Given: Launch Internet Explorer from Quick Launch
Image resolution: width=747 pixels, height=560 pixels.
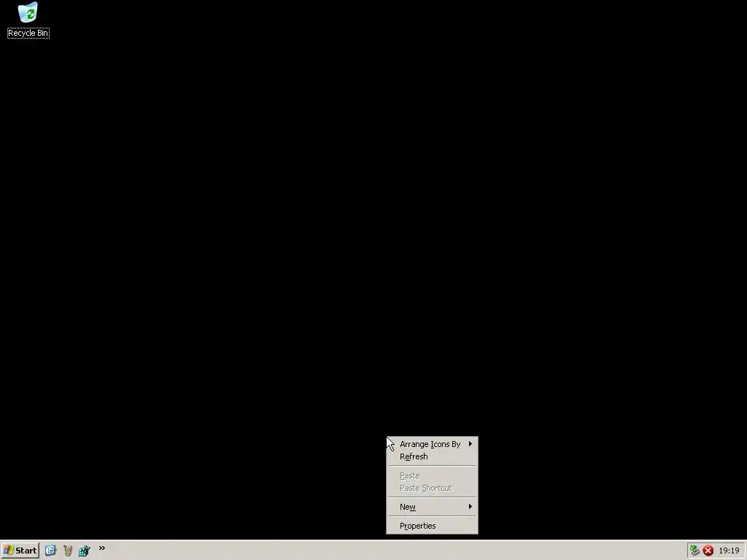Looking at the screenshot, I should pyautogui.click(x=50, y=551).
